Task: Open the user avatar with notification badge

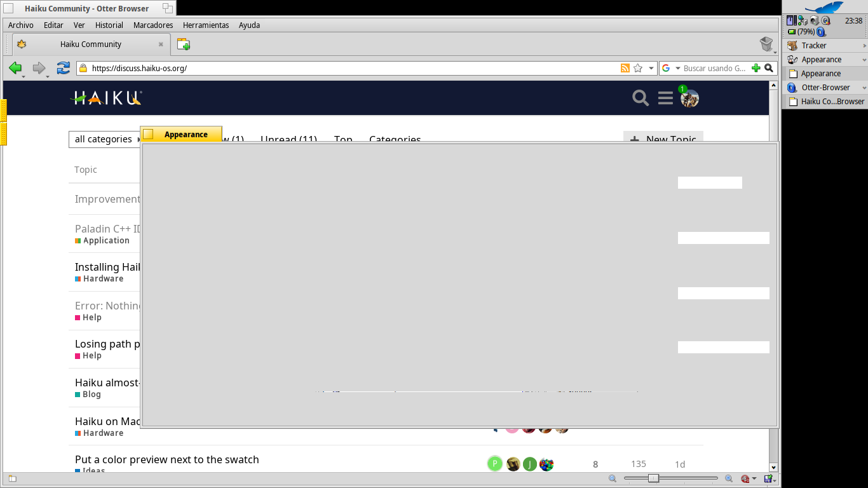Action: coord(689,98)
